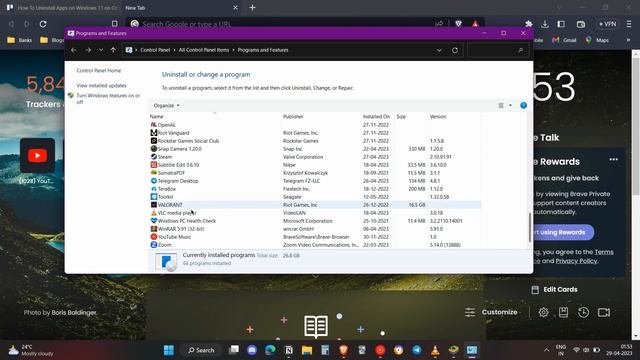Click Edit Cards on new tab page
Screen dimensions: 640x360
(x=555, y=289)
